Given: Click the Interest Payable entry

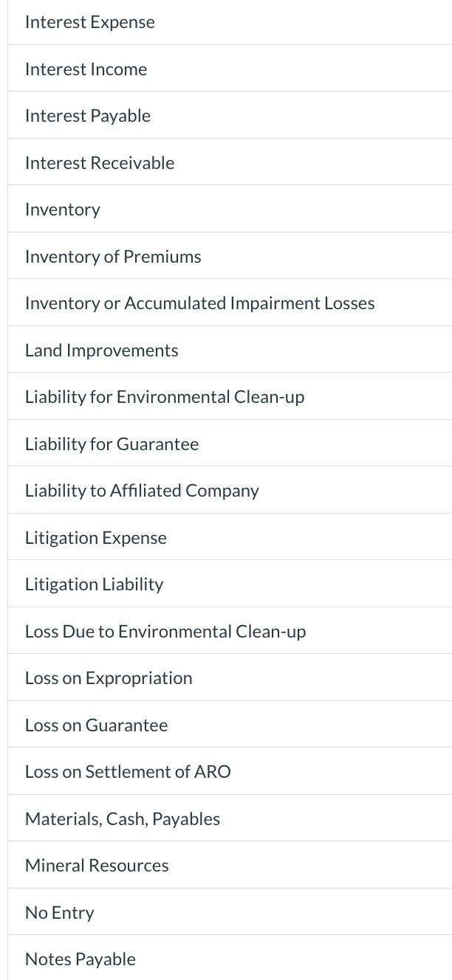Looking at the screenshot, I should pyautogui.click(x=87, y=115).
